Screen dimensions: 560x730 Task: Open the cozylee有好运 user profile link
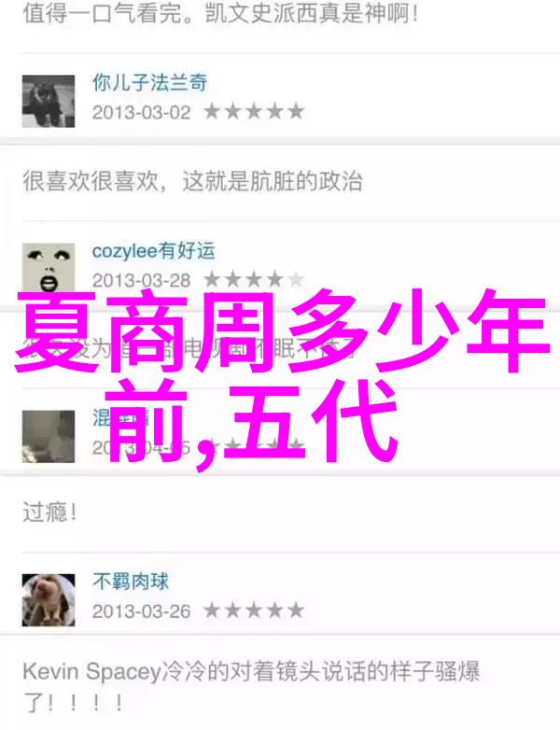[x=154, y=251]
